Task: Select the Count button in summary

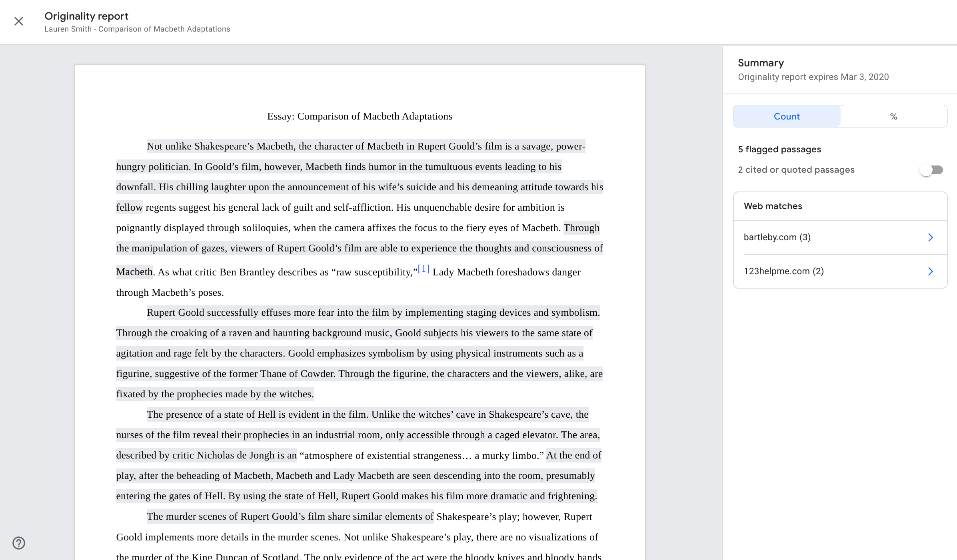Action: 786,117
